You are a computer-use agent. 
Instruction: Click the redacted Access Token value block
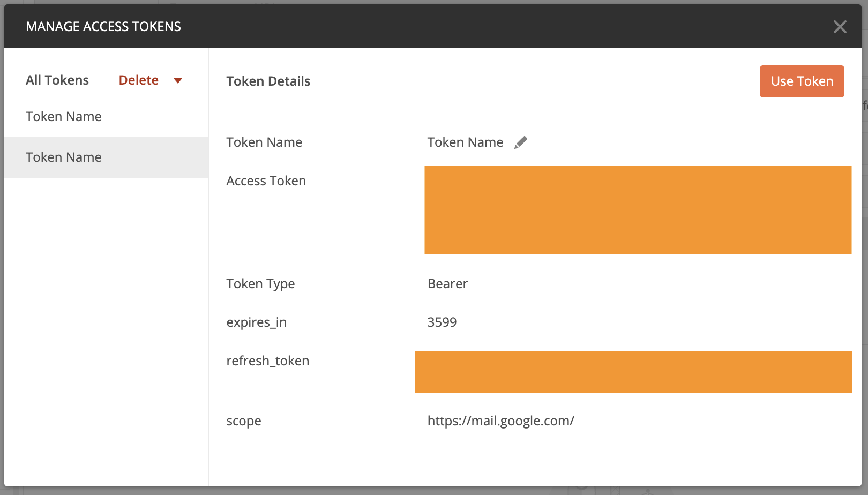point(638,210)
